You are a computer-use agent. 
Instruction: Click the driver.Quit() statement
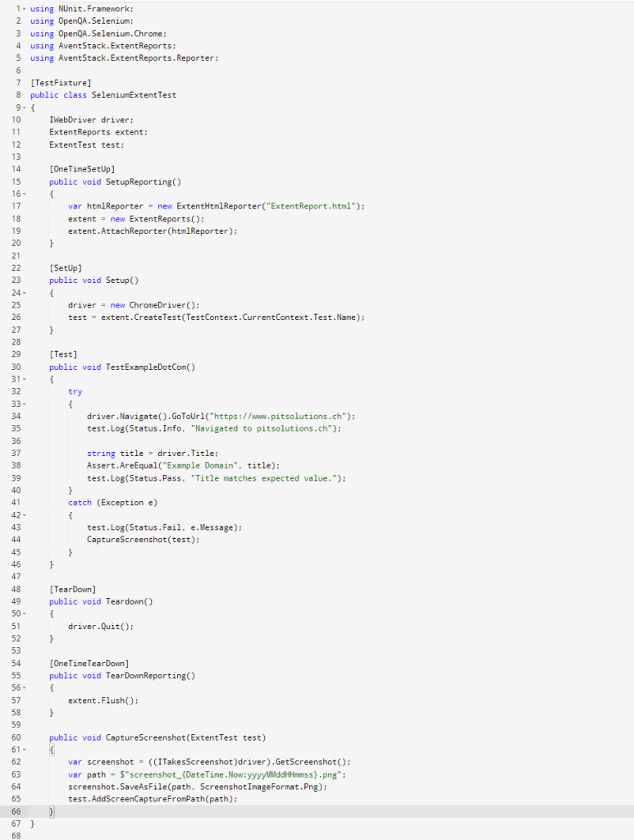pos(100,626)
